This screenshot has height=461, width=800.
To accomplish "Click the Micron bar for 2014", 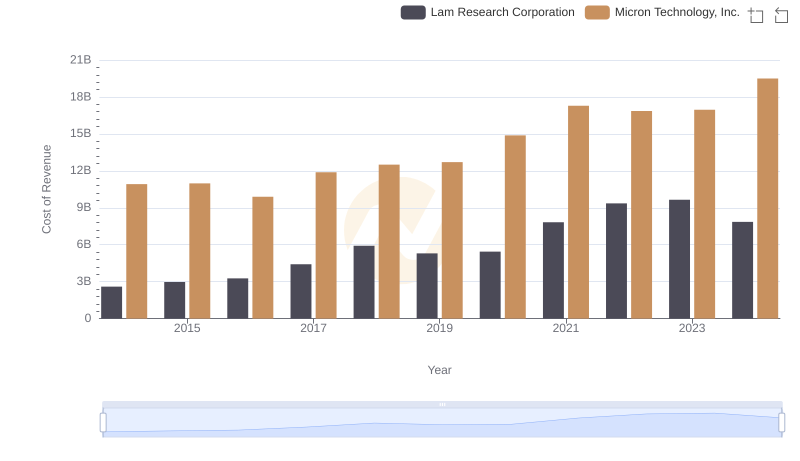I will 137,251.
